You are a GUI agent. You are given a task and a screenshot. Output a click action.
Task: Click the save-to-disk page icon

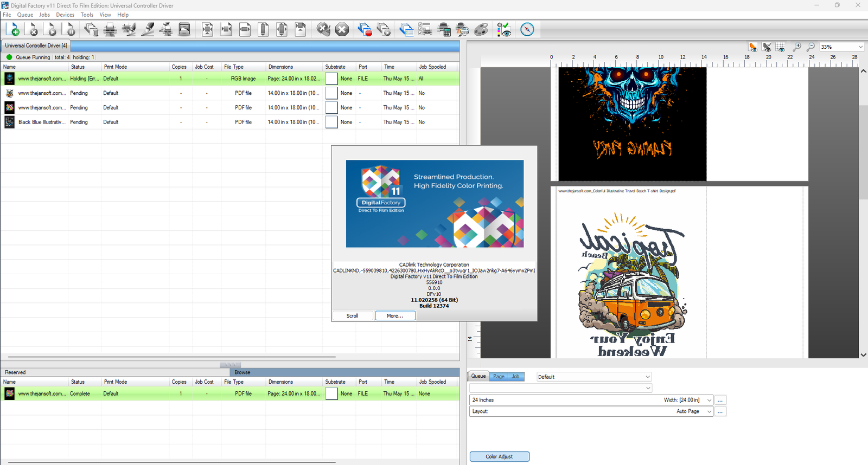pos(300,29)
